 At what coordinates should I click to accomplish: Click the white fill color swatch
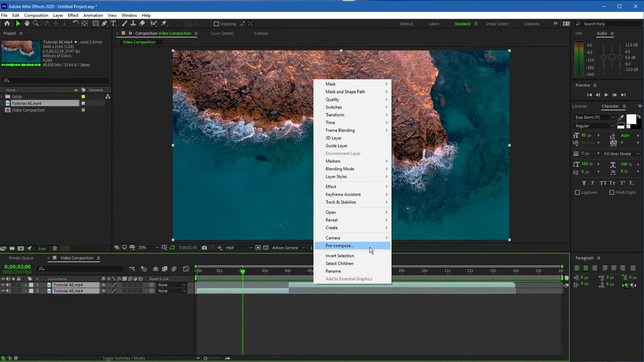(631, 119)
